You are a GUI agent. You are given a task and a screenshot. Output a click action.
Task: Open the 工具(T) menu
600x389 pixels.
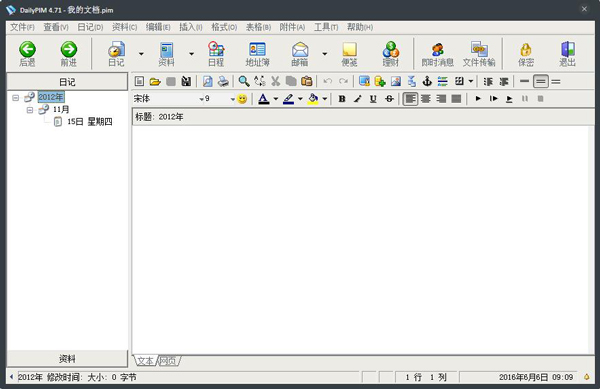coord(326,27)
